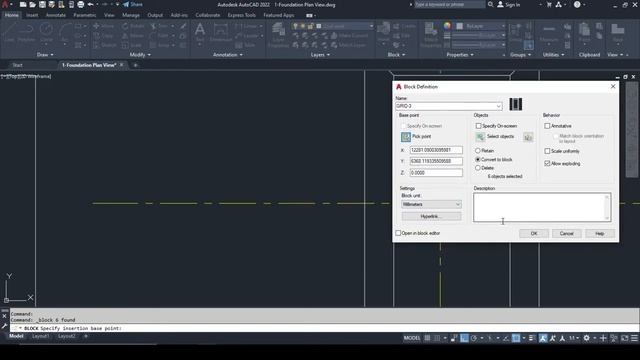Viewport: 640px width, 360px height.
Task: Click the Help question mark icon
Action: pyautogui.click(x=577, y=4)
